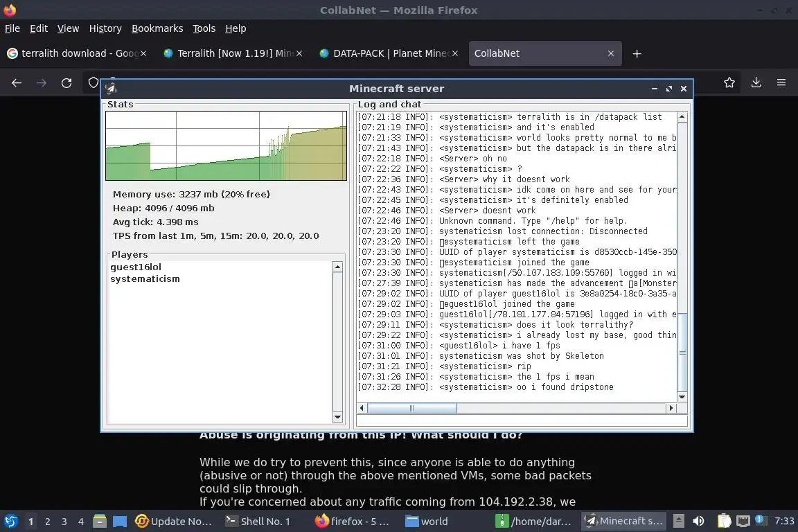Open the File menu in Firefox
Screen dimensions: 798x532
pyautogui.click(x=12, y=28)
